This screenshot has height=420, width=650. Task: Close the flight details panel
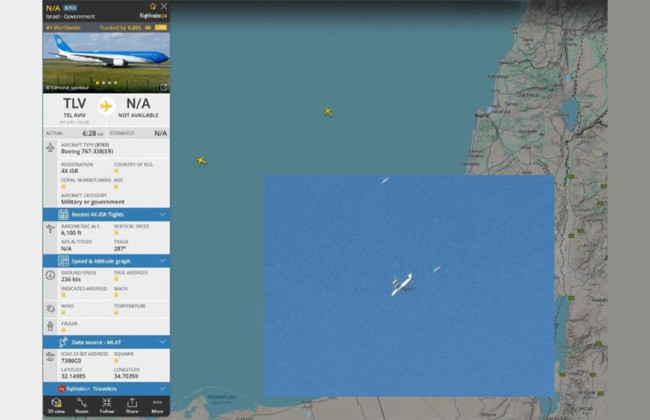click(x=164, y=6)
